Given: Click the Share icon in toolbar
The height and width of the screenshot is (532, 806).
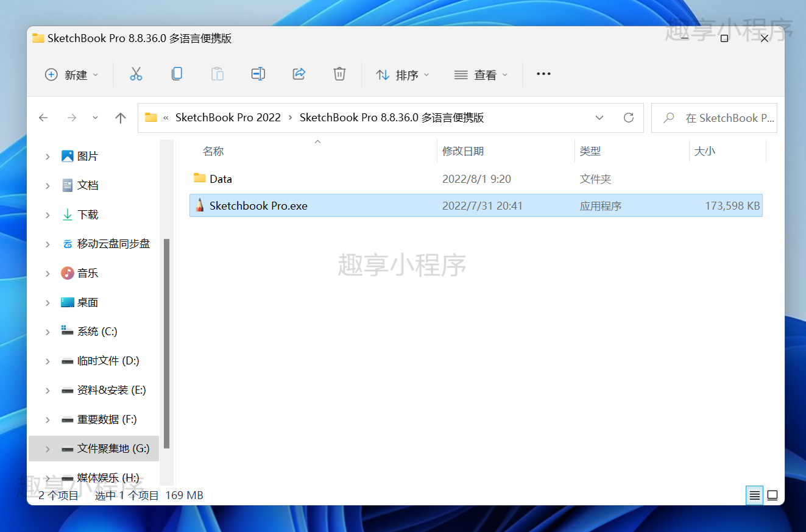Looking at the screenshot, I should coord(299,74).
